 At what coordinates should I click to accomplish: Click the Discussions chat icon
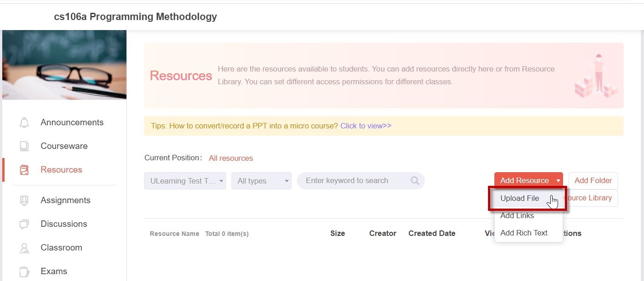24,224
